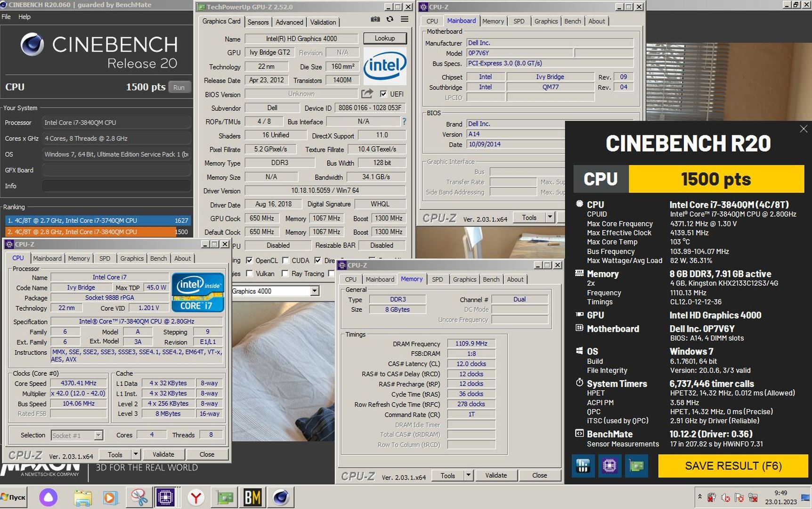Close the BenchMate result panel with X
Image resolution: width=812 pixels, height=509 pixels.
tap(804, 129)
